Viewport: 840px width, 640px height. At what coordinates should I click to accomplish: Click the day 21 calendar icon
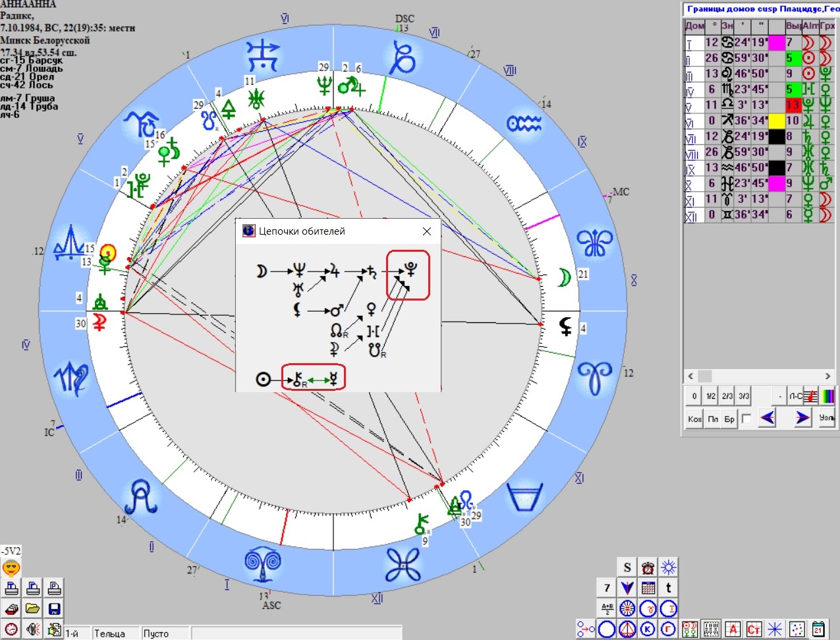[818, 629]
